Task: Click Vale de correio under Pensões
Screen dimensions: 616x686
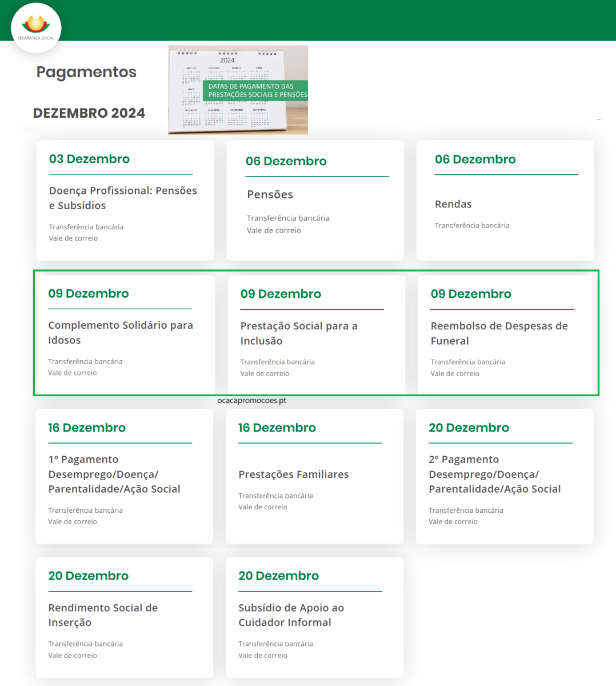Action: click(274, 230)
